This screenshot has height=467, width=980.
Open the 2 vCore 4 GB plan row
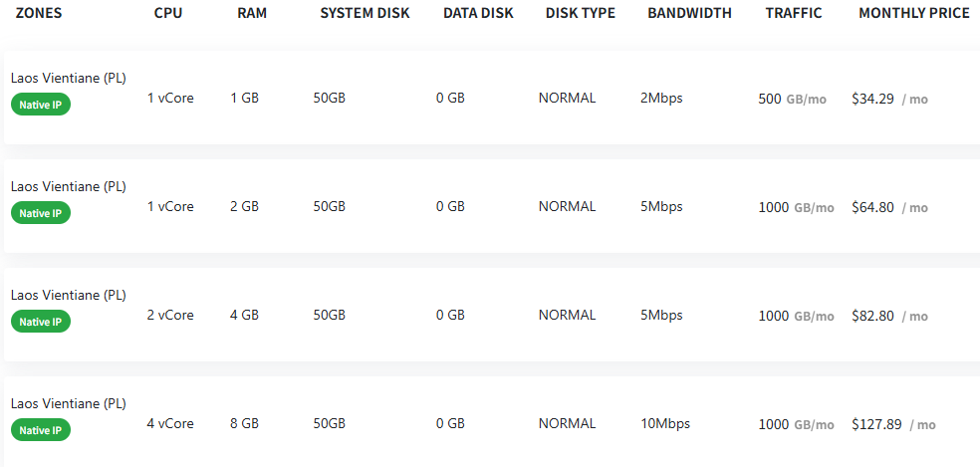(x=492, y=315)
